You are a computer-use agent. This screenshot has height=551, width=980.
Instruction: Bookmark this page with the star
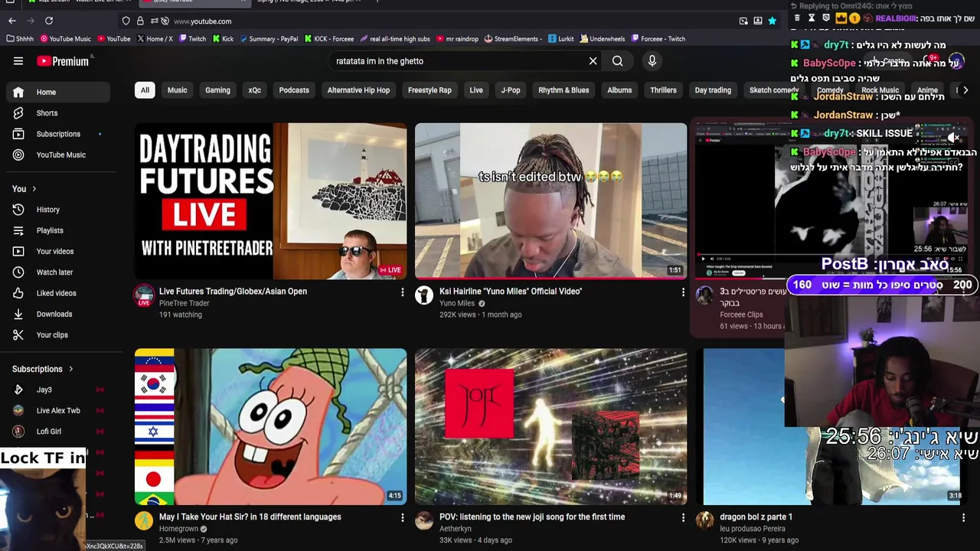(772, 21)
